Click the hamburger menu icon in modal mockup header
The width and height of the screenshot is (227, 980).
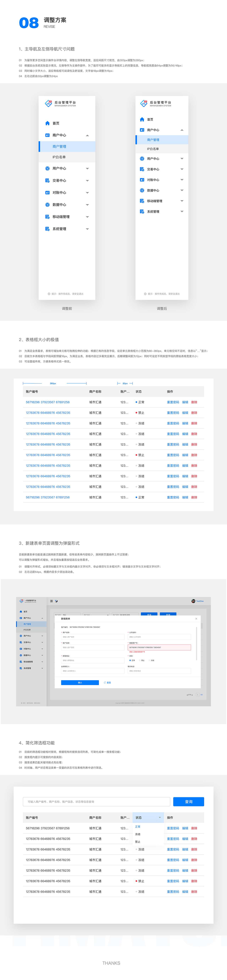click(x=51, y=601)
